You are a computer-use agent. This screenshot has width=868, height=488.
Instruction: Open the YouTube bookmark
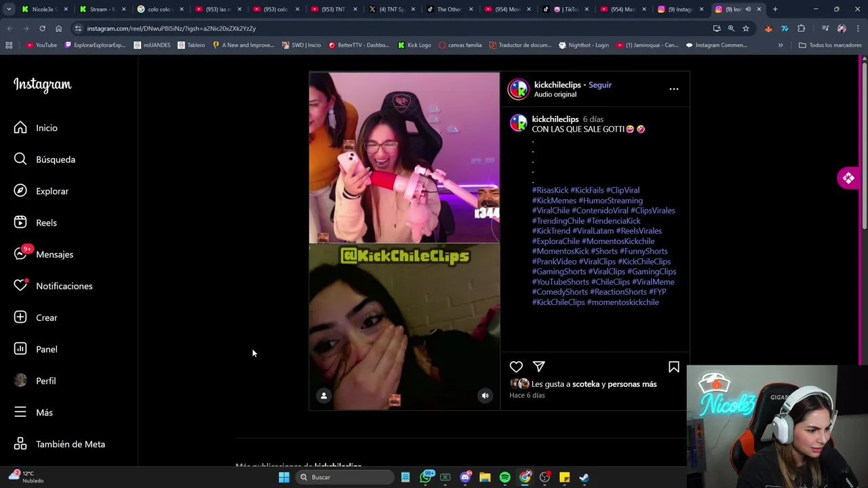[41, 45]
